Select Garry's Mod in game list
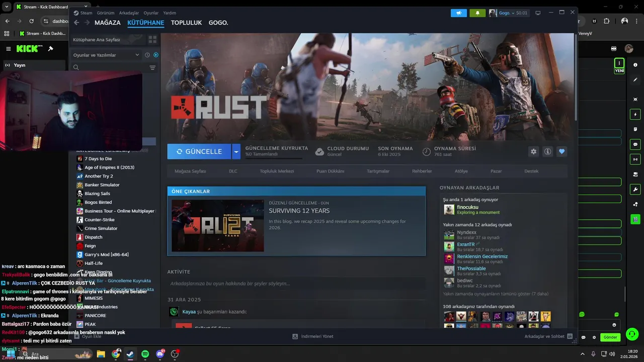 pyautogui.click(x=106, y=254)
